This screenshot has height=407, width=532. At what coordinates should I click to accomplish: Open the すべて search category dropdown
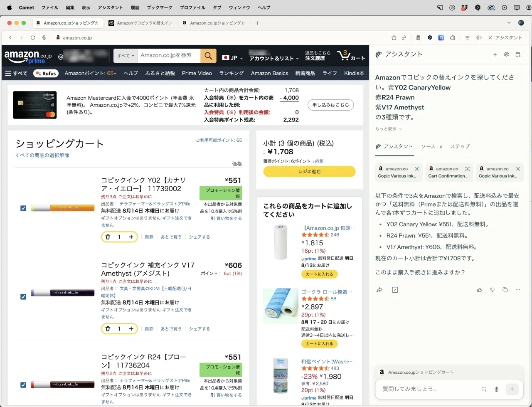click(x=126, y=56)
